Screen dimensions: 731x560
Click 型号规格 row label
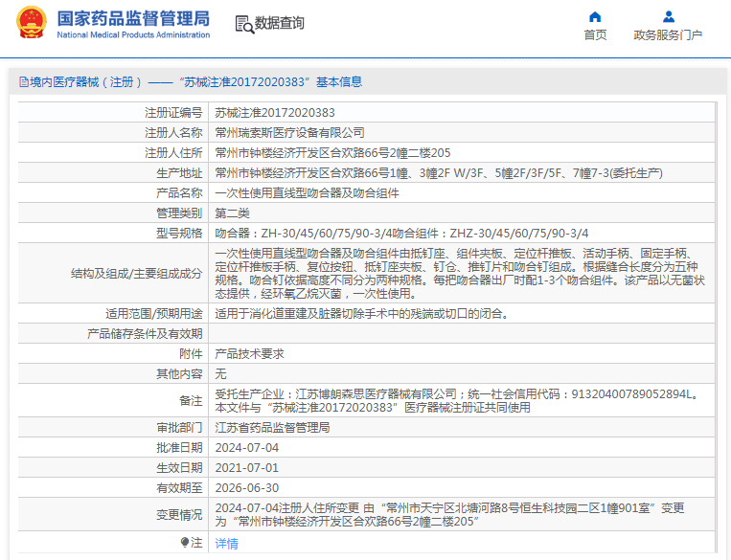coord(179,233)
